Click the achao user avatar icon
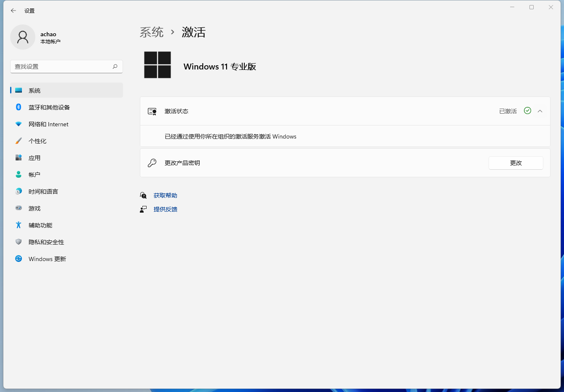Screen dimensions: 564x392 pyautogui.click(x=23, y=37)
